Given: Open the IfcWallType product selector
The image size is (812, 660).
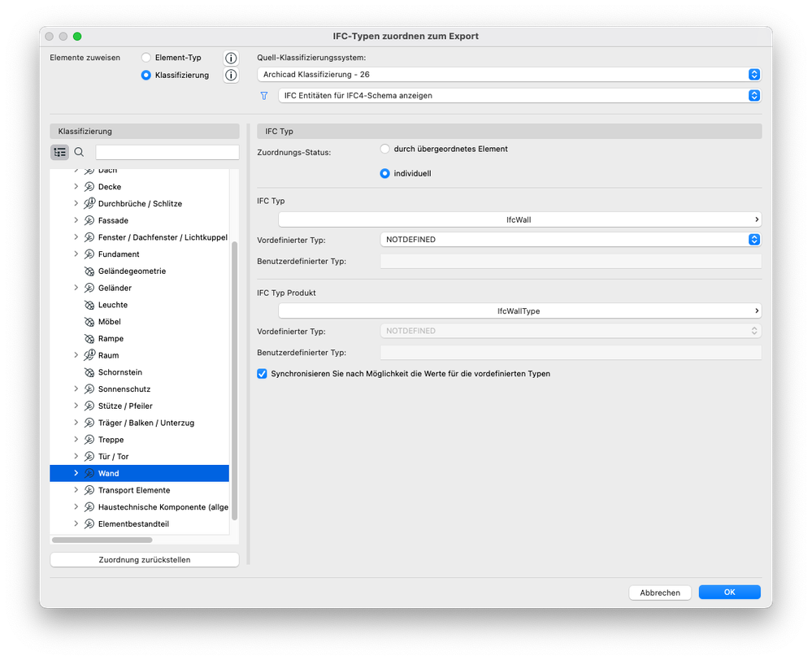Looking at the screenshot, I should coord(519,310).
